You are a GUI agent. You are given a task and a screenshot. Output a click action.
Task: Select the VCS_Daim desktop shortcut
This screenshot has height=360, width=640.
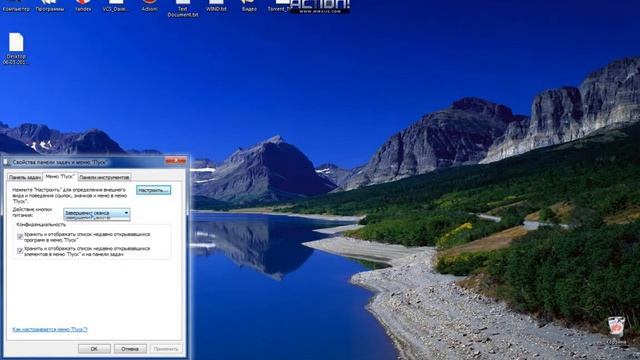pyautogui.click(x=116, y=6)
